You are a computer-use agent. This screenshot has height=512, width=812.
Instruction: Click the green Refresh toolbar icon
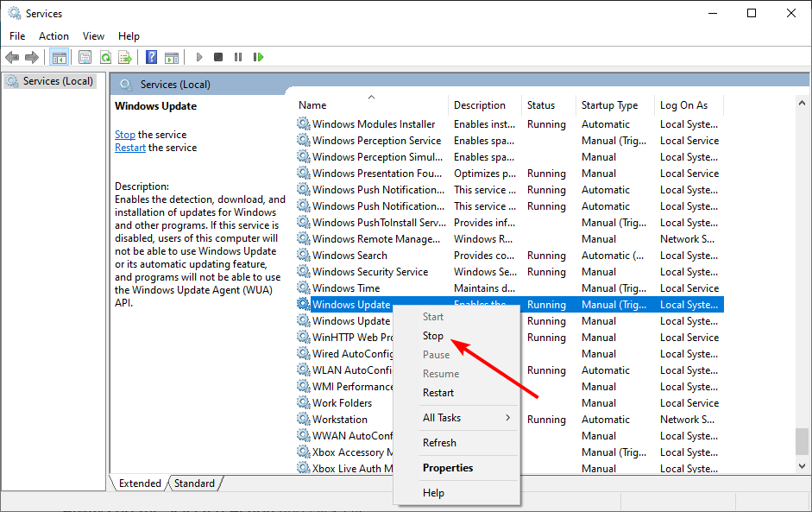click(x=105, y=57)
